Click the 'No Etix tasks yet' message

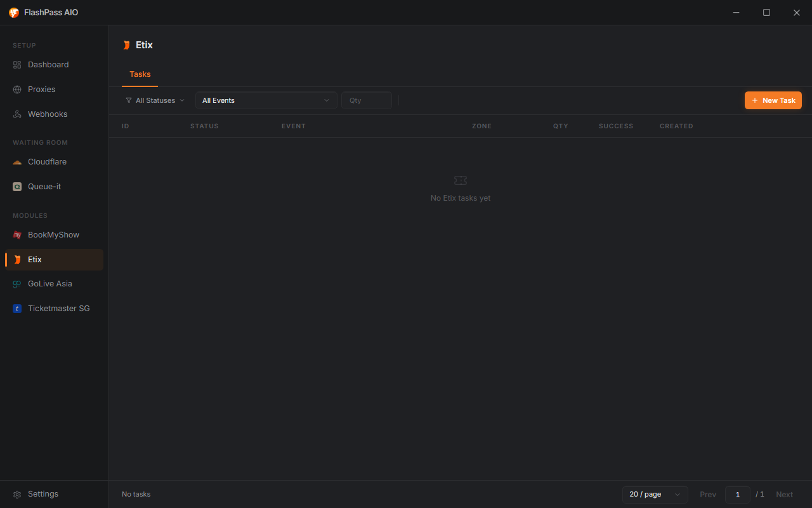point(461,198)
